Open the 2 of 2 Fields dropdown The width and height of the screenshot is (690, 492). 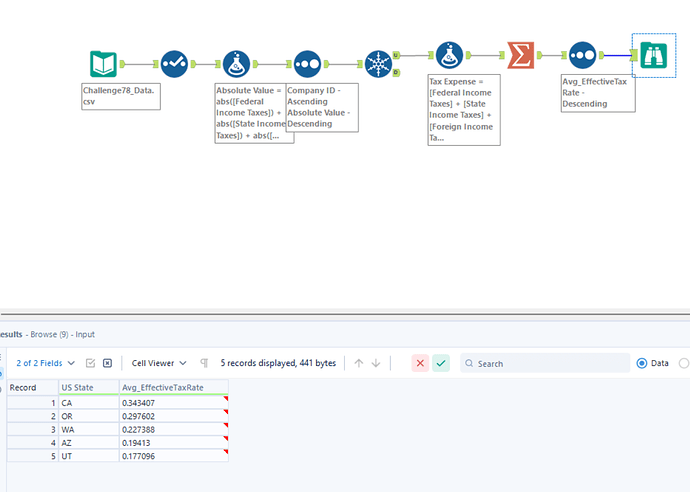click(x=45, y=363)
